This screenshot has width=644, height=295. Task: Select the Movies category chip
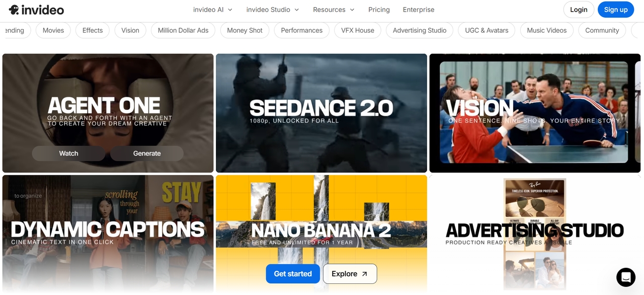53,30
